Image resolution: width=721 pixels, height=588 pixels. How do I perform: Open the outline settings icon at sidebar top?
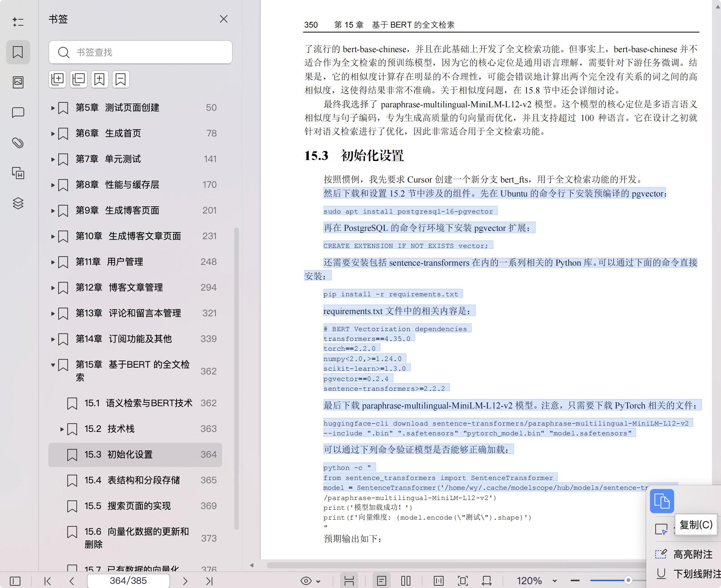pyautogui.click(x=18, y=22)
